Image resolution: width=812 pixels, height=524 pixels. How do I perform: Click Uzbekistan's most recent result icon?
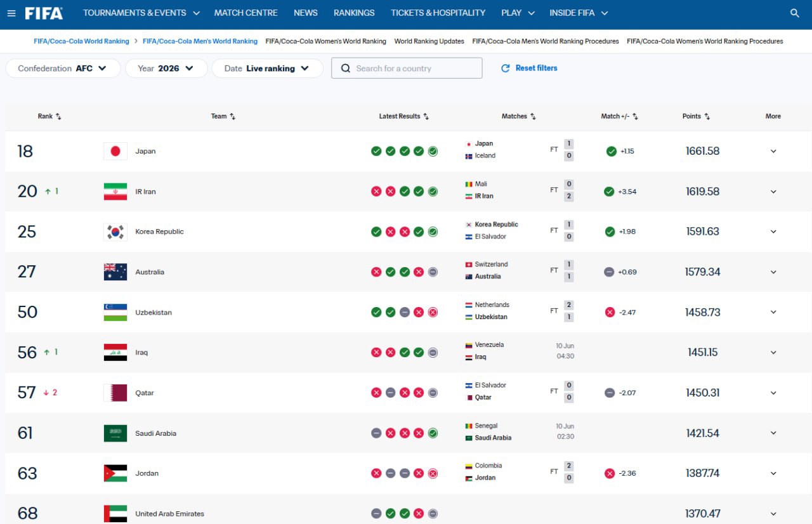tap(433, 312)
